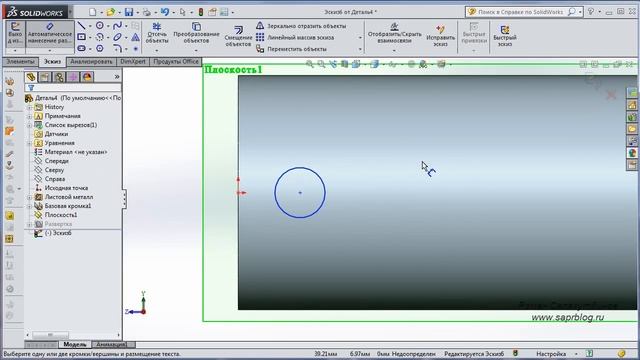
Task: Open dropdown under Отсечь объекты
Action: [157, 51]
